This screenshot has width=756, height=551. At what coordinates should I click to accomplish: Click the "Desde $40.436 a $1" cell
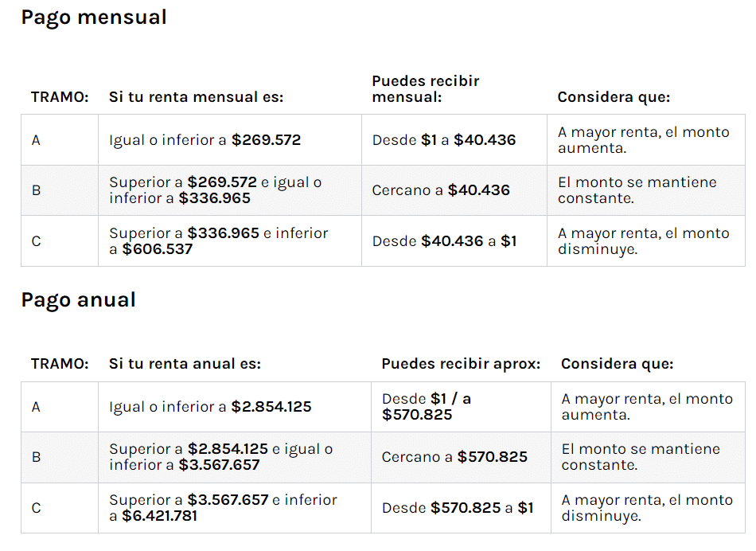coord(444,240)
